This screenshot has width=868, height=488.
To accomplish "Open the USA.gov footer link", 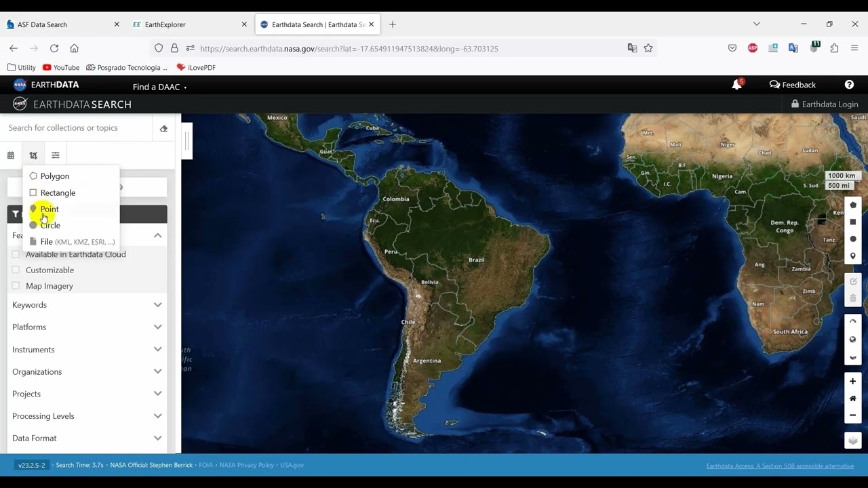I will 292,465.
